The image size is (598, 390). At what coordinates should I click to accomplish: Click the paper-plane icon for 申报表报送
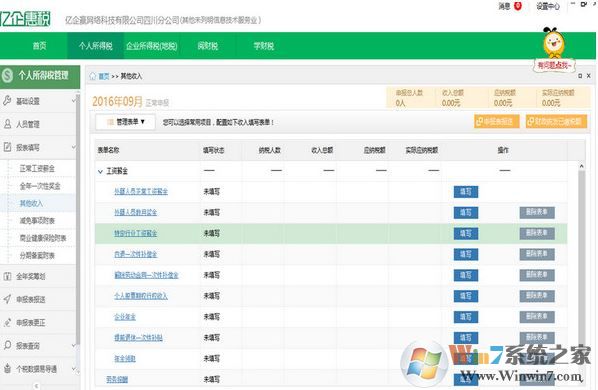click(x=7, y=299)
